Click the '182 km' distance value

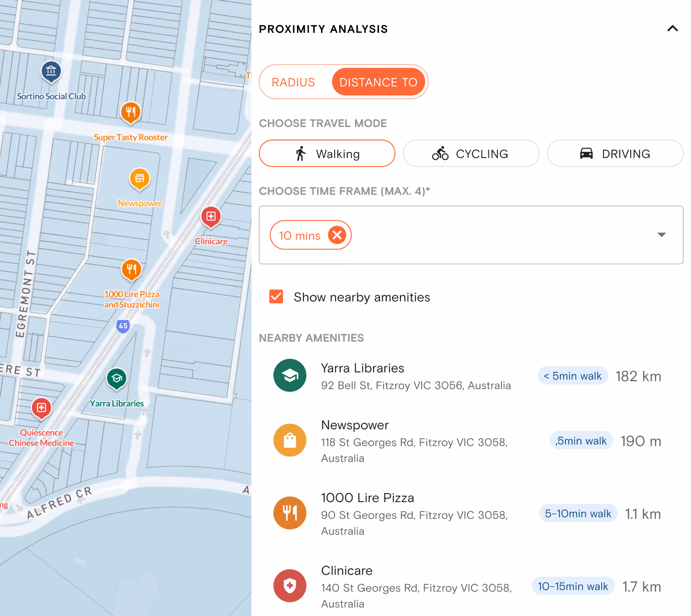point(638,376)
